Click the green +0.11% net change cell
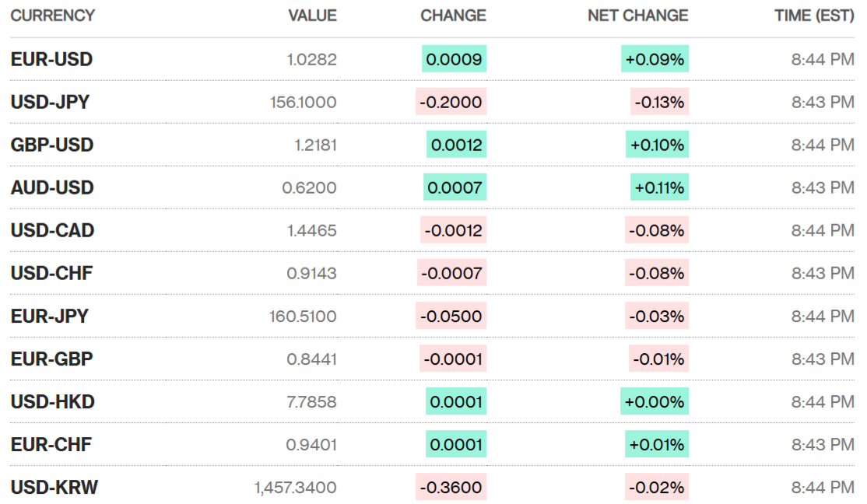Screen dimensions: 867x504 pyautogui.click(x=659, y=187)
